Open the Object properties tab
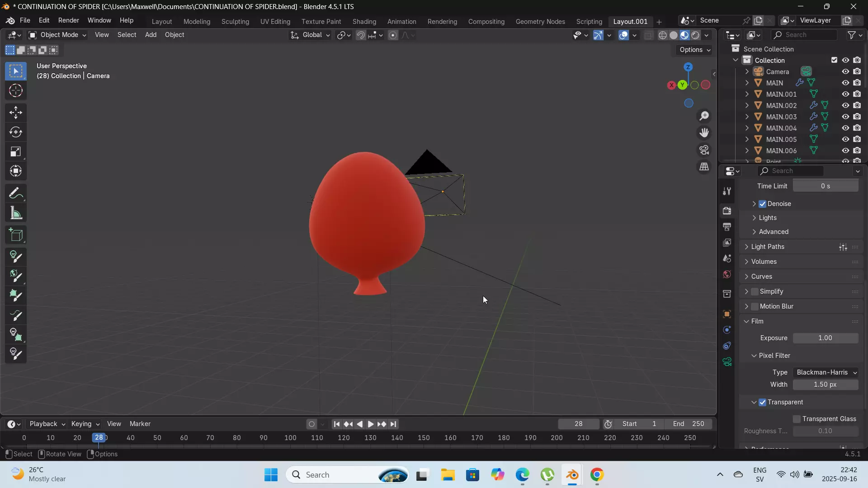Screen dimensions: 868x488 pyautogui.click(x=727, y=314)
